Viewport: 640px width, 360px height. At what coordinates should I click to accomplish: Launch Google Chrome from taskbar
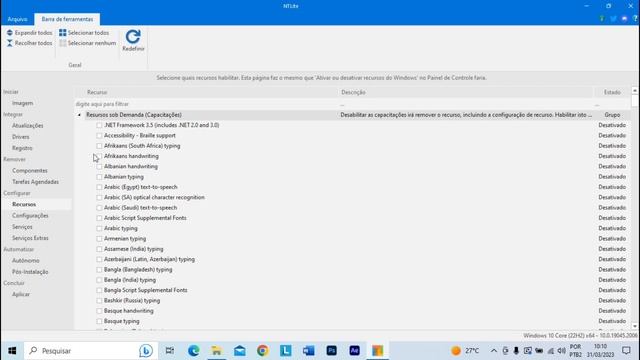point(262,351)
